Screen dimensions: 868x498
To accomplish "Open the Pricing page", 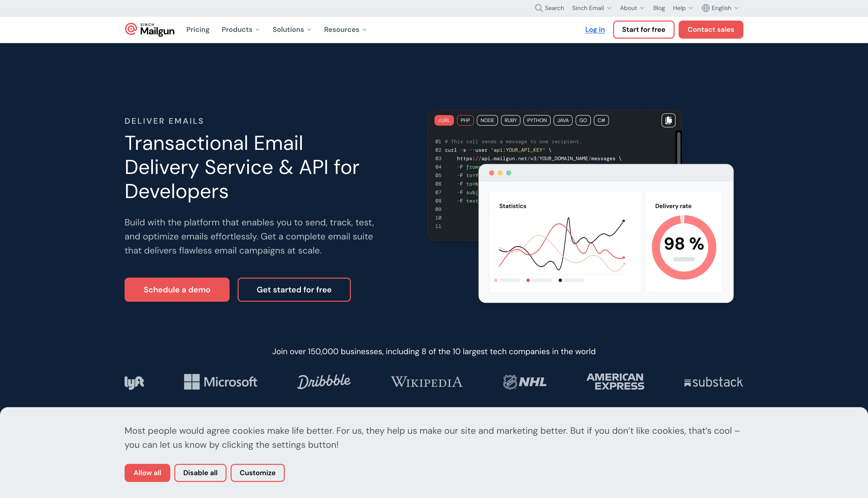I will (x=198, y=30).
